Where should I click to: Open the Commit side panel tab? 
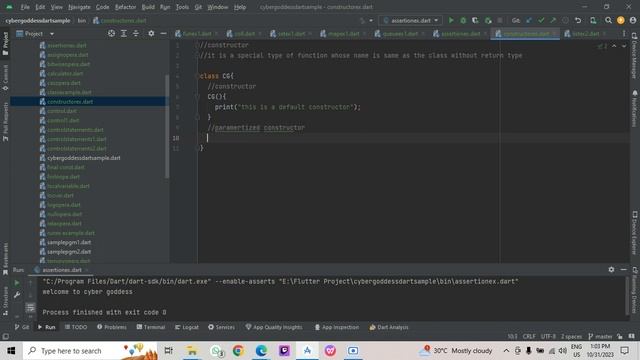(5, 78)
